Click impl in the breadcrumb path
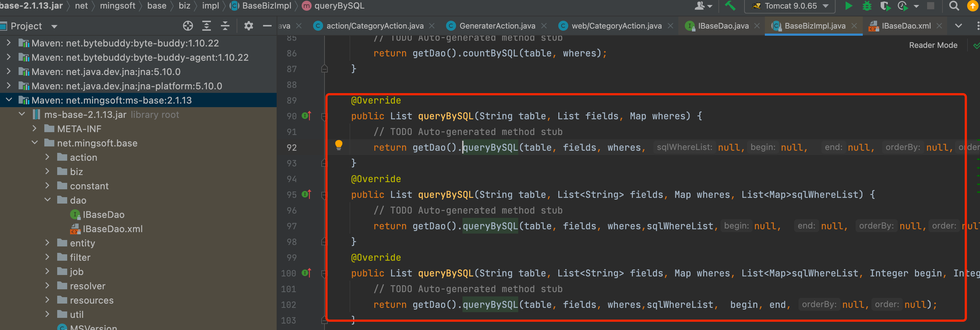 211,6
